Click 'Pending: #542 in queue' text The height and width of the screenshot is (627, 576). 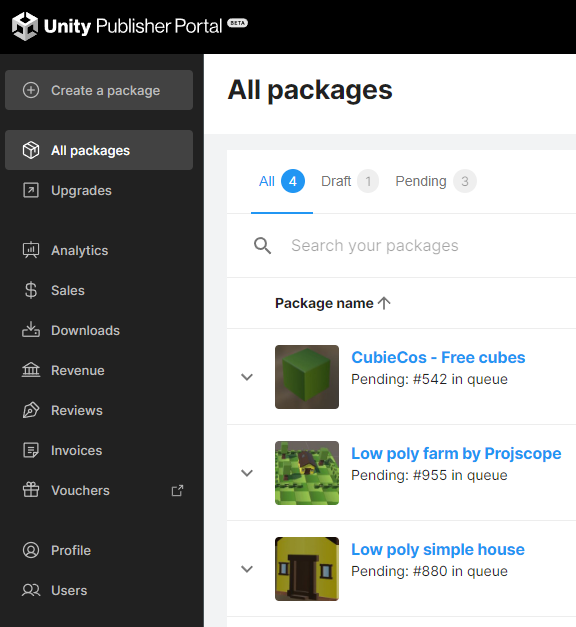click(429, 379)
